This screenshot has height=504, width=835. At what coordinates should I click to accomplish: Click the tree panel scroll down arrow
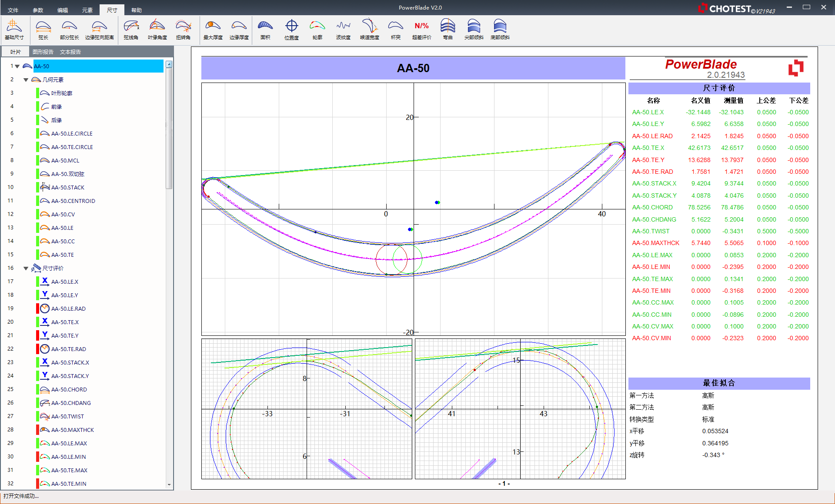(x=169, y=484)
